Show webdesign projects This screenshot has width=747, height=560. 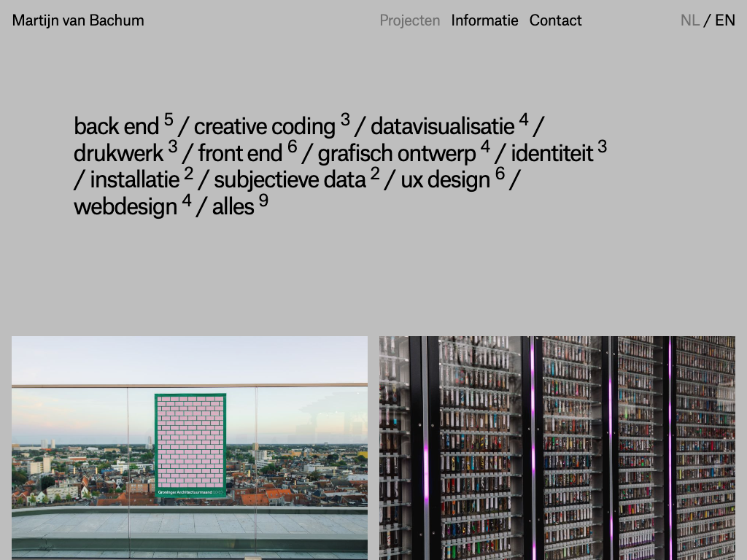[125, 207]
